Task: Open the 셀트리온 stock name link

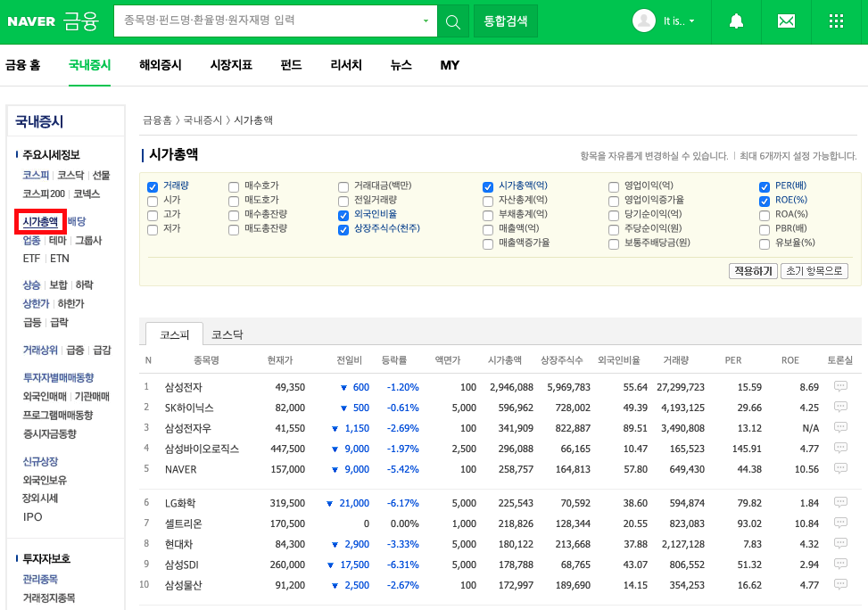Action: (183, 523)
